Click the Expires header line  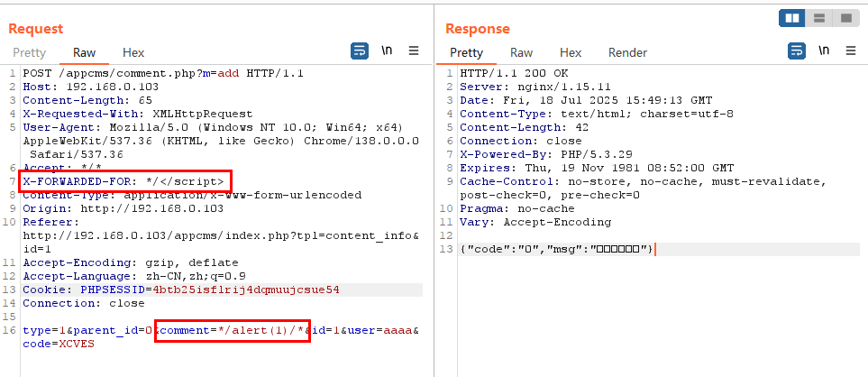tap(597, 168)
